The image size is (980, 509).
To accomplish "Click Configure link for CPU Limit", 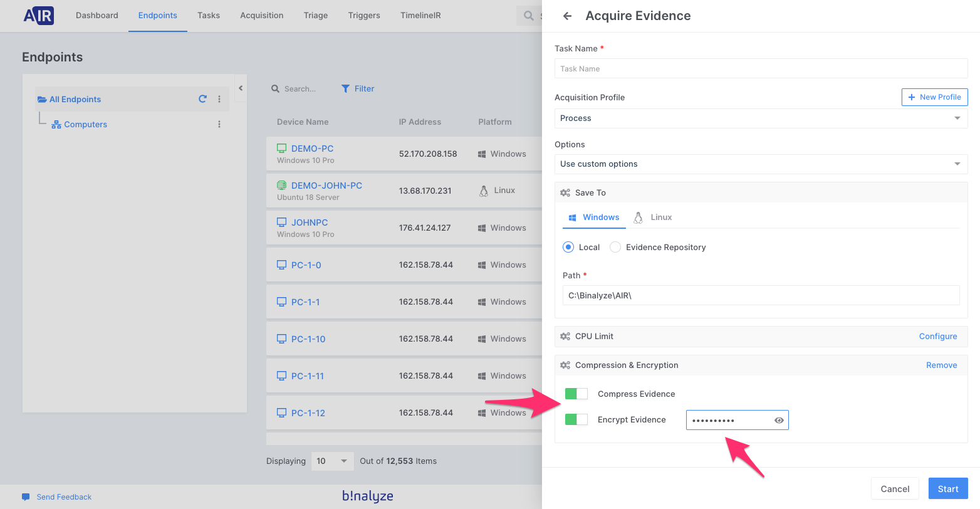I will (937, 337).
